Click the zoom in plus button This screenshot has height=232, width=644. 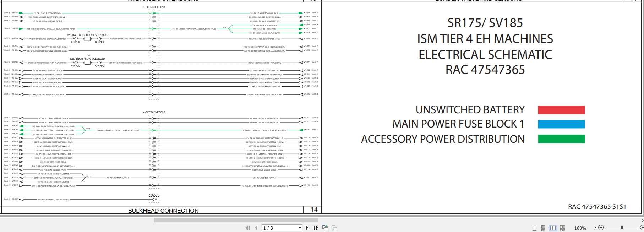click(642, 228)
